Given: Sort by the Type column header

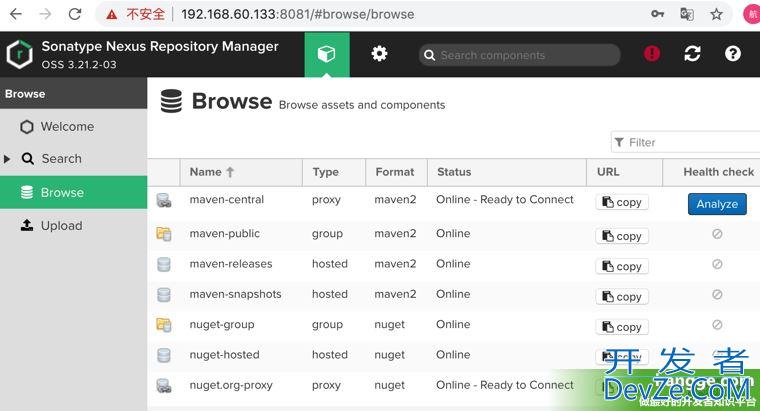Looking at the screenshot, I should pos(334,172).
